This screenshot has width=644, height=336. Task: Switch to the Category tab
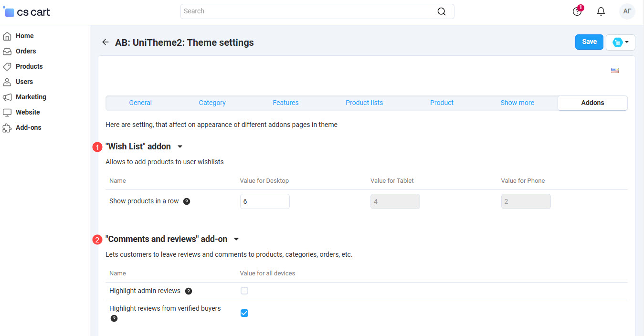point(212,103)
